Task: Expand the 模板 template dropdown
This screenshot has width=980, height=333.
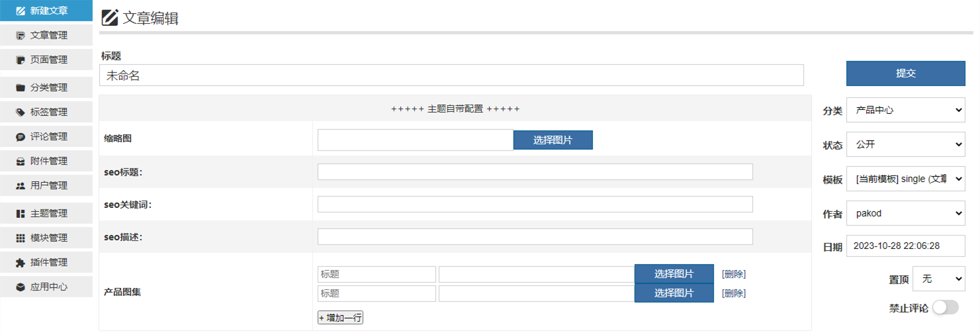Action: (x=905, y=179)
